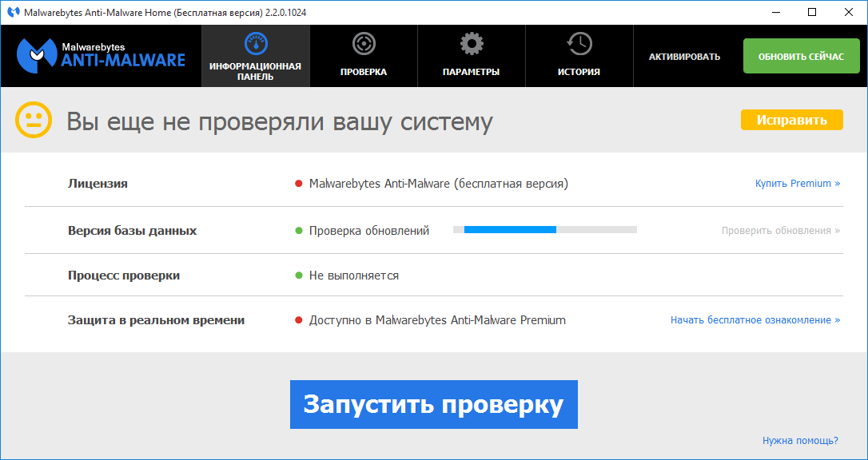The image size is (868, 460).
Task: Click the Лицензия row label
Action: tap(98, 184)
